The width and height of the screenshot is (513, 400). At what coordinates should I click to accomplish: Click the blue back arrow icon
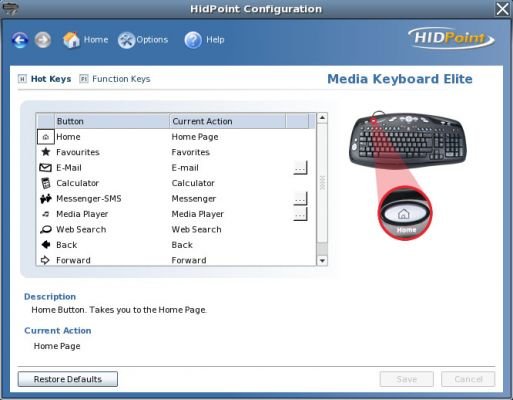click(20, 40)
